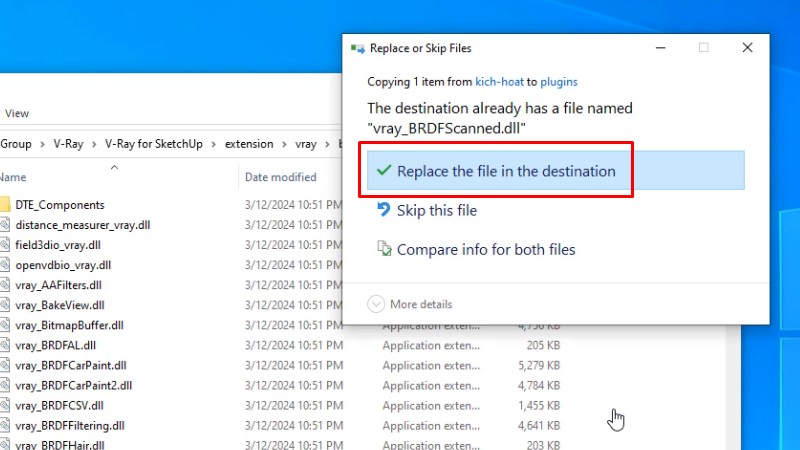Click the vray_BakeView.dll file icon
The width and height of the screenshot is (800, 450).
click(x=5, y=305)
